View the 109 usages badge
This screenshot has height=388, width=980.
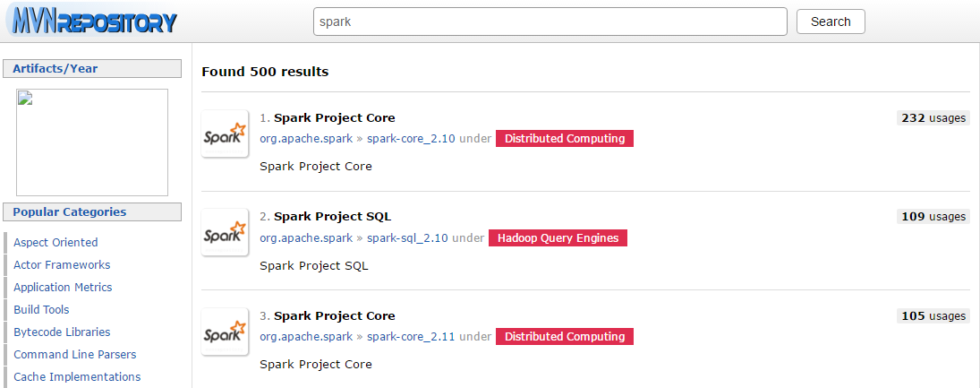click(933, 217)
